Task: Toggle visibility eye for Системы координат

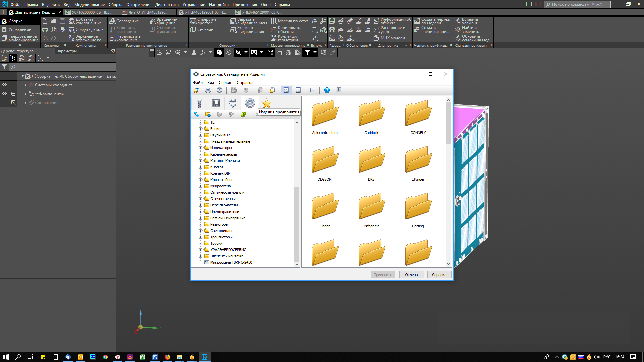Action: (4, 85)
